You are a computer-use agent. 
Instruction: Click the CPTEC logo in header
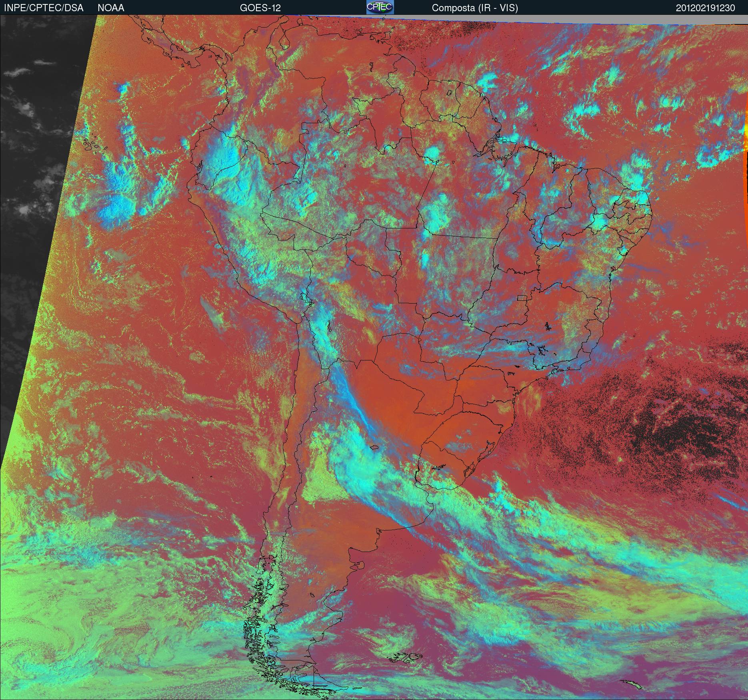click(380, 7)
